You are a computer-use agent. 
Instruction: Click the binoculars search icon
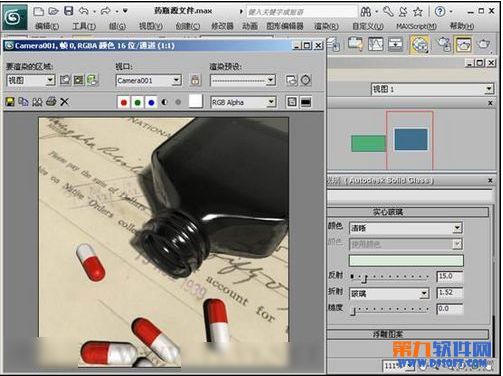click(x=366, y=12)
